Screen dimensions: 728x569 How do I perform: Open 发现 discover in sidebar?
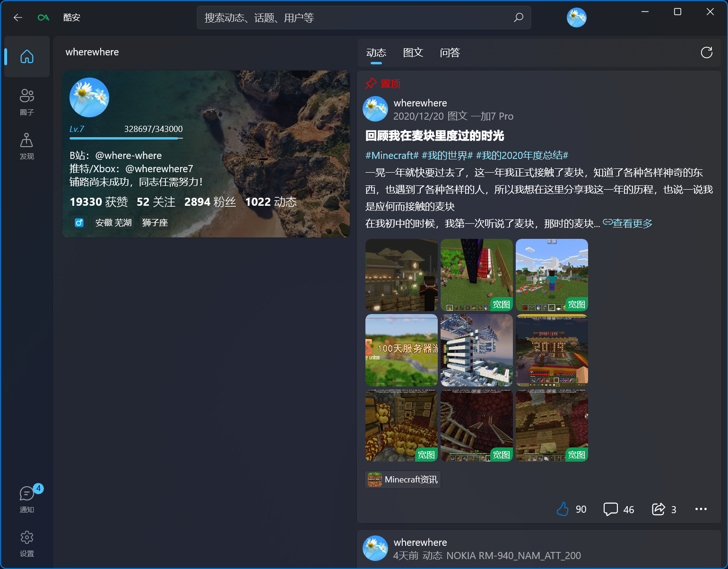point(27,146)
